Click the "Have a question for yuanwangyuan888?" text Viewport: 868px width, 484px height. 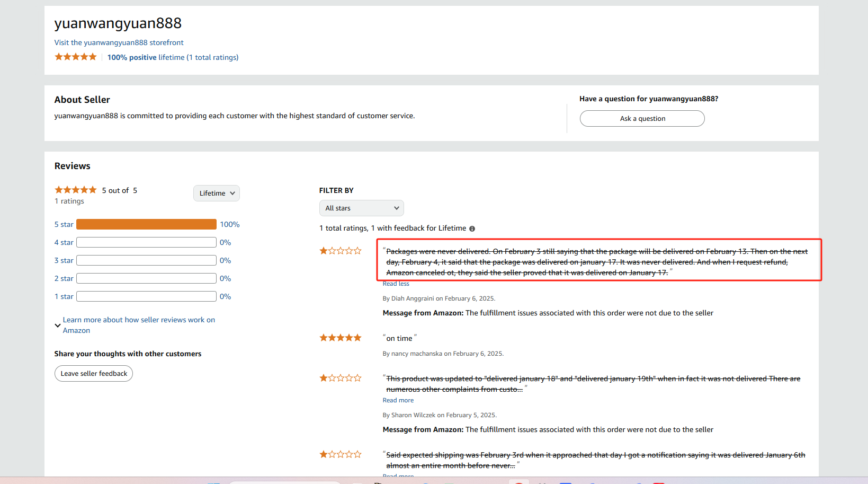tap(649, 99)
